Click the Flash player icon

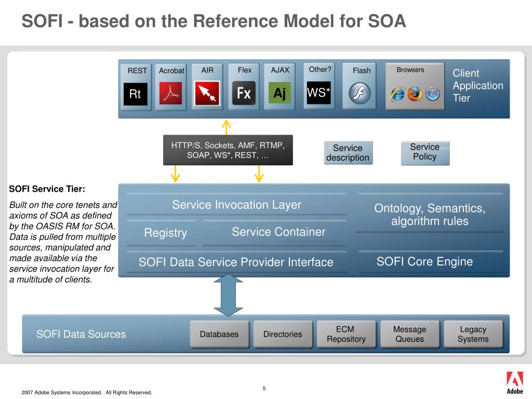[x=360, y=93]
